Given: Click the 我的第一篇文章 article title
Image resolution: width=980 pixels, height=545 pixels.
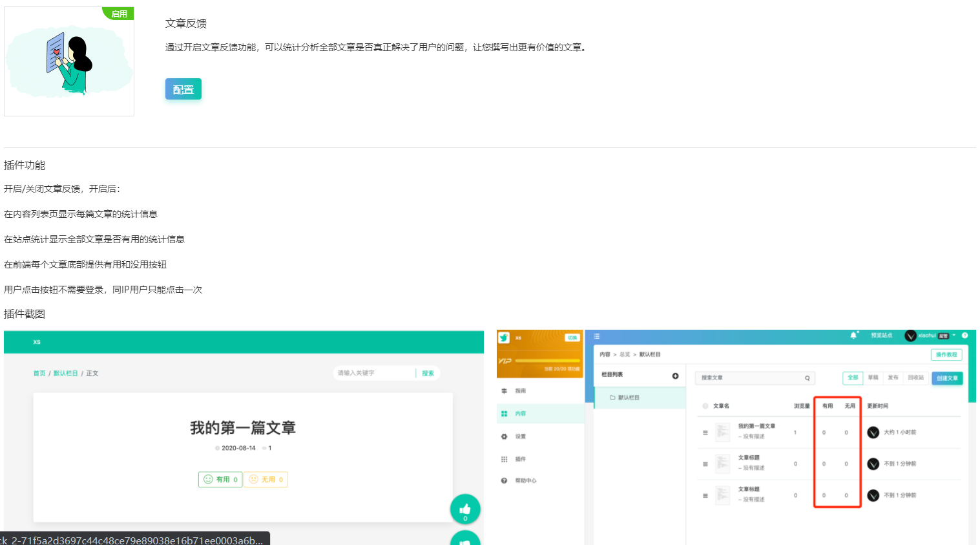Looking at the screenshot, I should [243, 428].
